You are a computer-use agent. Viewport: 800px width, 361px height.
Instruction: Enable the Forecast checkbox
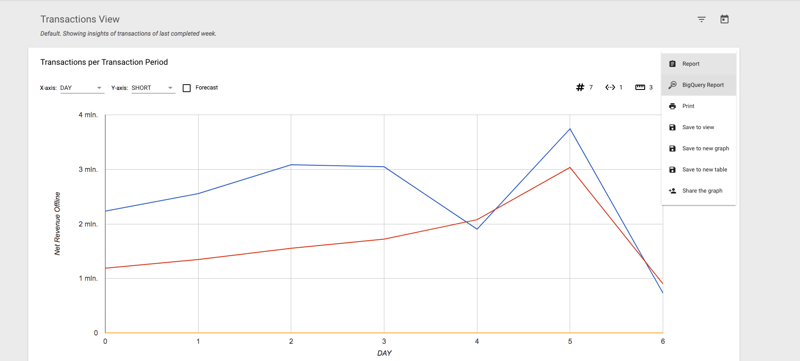click(187, 88)
